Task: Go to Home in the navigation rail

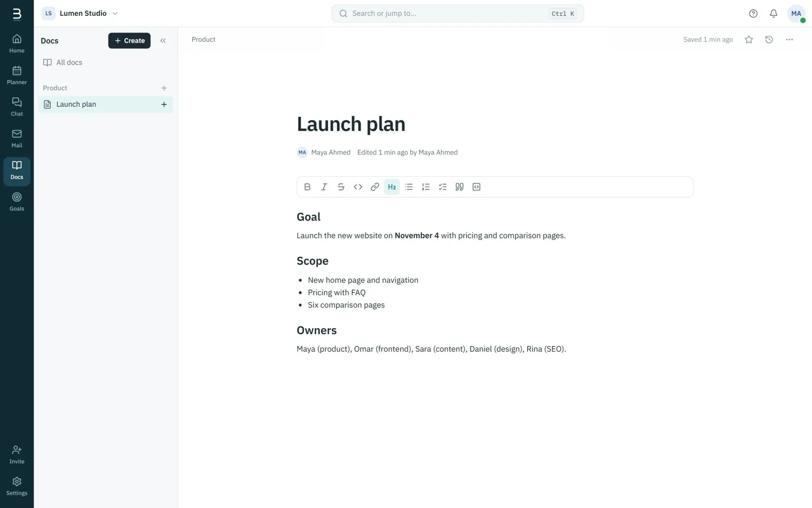Action: (x=17, y=44)
